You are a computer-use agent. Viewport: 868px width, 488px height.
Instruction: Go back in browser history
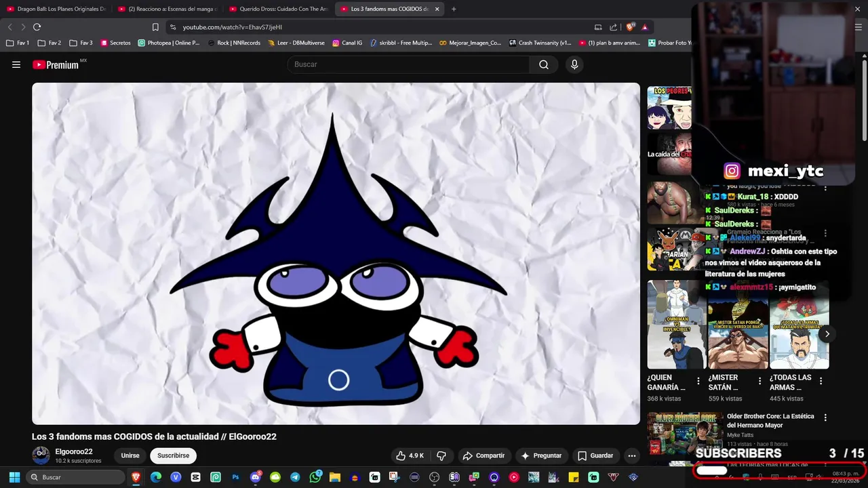(x=9, y=27)
